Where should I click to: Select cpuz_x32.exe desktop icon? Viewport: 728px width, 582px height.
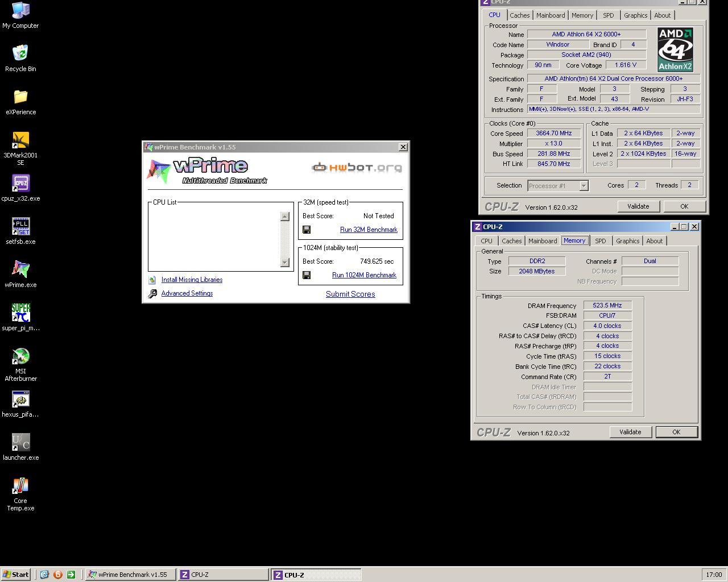(x=20, y=188)
